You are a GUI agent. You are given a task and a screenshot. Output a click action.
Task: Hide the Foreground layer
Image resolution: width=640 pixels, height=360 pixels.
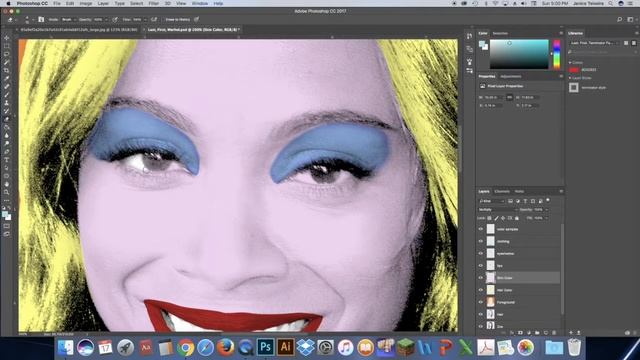481,302
